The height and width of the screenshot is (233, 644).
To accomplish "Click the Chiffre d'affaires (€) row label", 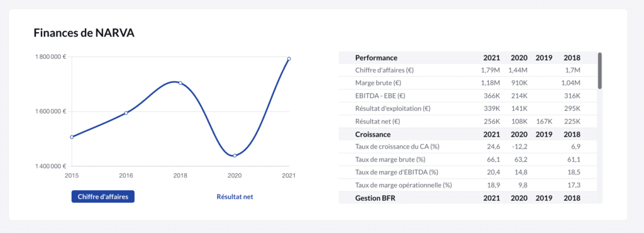I will click(384, 71).
